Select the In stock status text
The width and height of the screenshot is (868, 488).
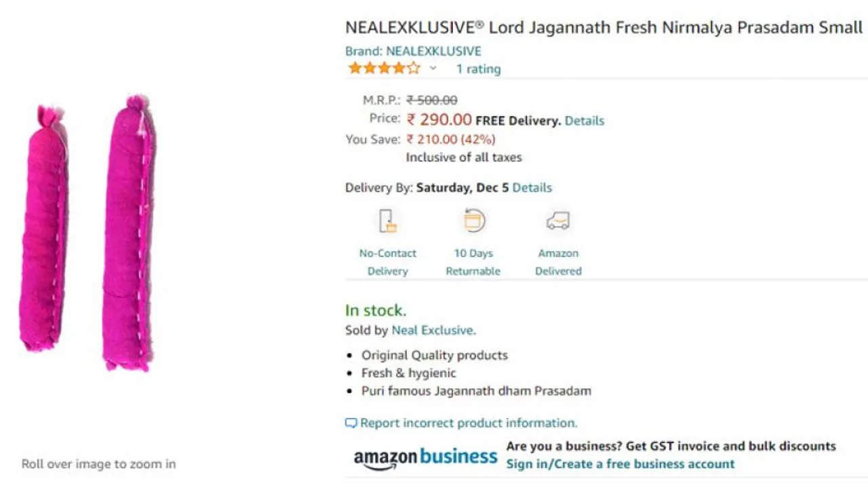point(374,310)
